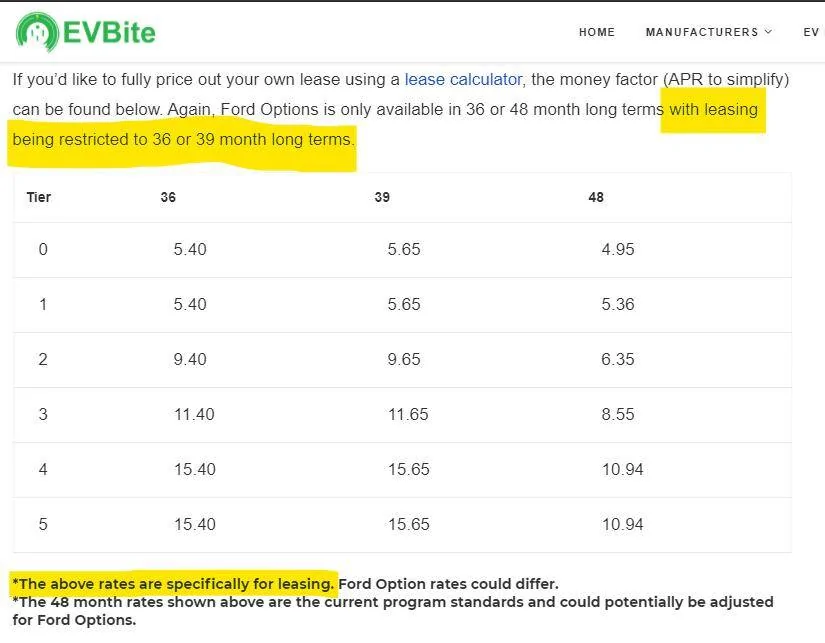Screen dimensions: 825x643
Task: Click the 6.35 rate cell
Action: click(x=618, y=359)
